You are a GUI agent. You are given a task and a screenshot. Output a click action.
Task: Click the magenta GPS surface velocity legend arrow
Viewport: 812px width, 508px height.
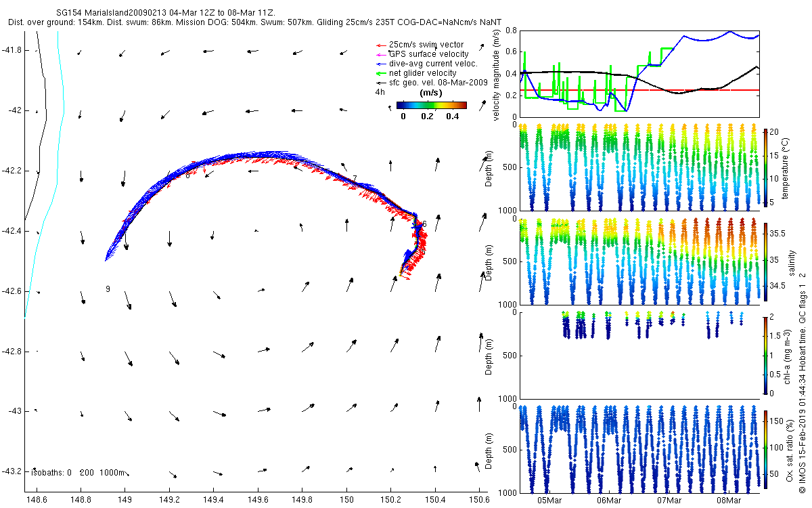pyautogui.click(x=381, y=54)
